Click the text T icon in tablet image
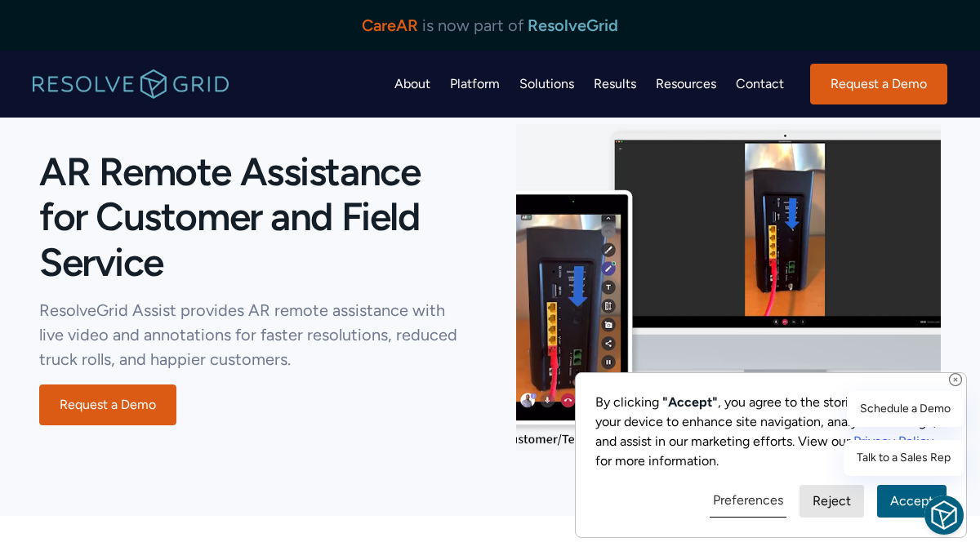This screenshot has width=980, height=551. point(608,287)
